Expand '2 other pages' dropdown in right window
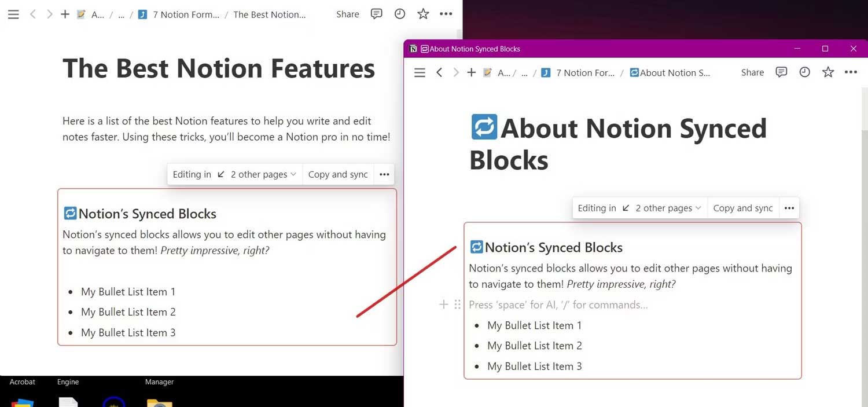 tap(668, 208)
